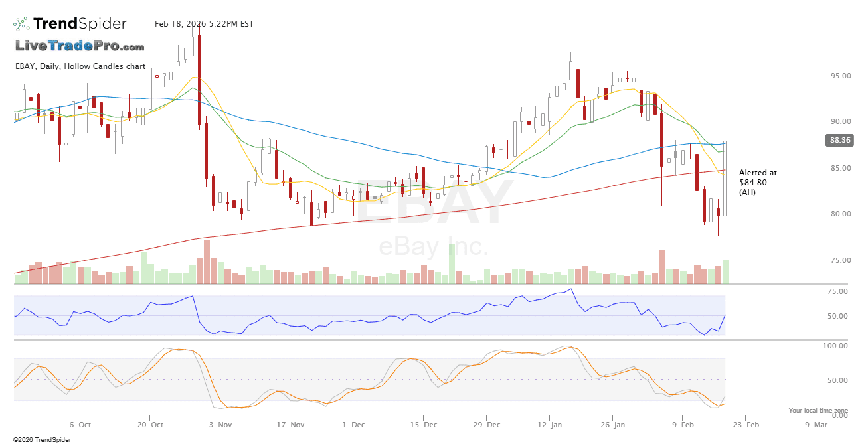The width and height of the screenshot is (868, 446).
Task: Click the TrendSpider brand name text
Action: (80, 24)
